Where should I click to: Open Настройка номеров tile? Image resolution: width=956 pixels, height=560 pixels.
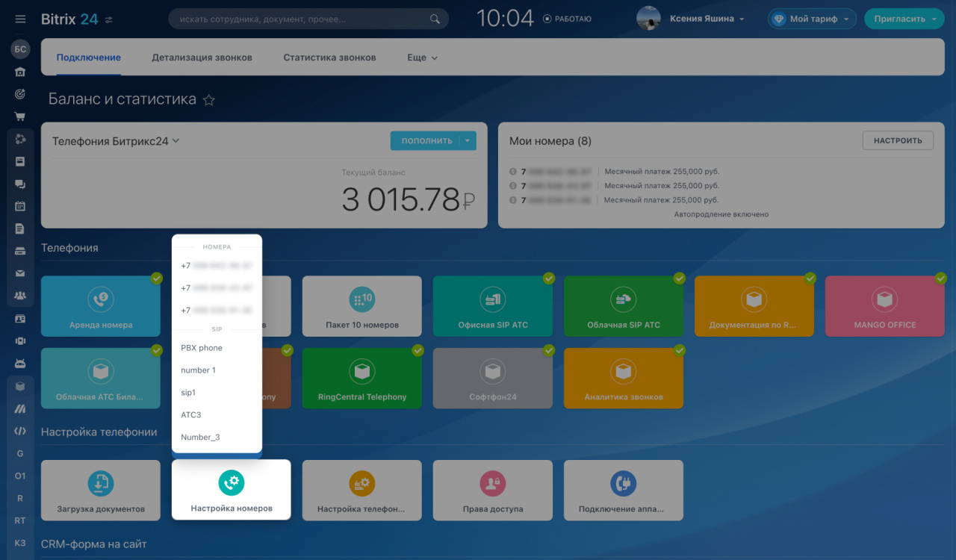[232, 490]
